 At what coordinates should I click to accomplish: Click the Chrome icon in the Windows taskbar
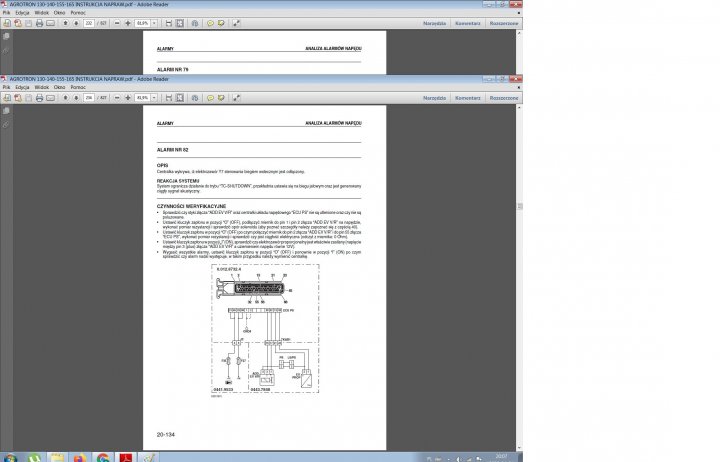(x=103, y=455)
